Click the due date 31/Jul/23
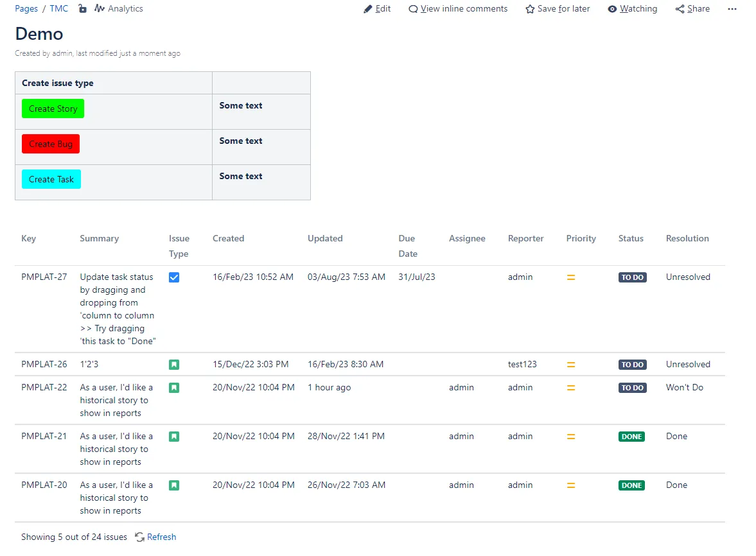The image size is (756, 556). click(x=417, y=277)
